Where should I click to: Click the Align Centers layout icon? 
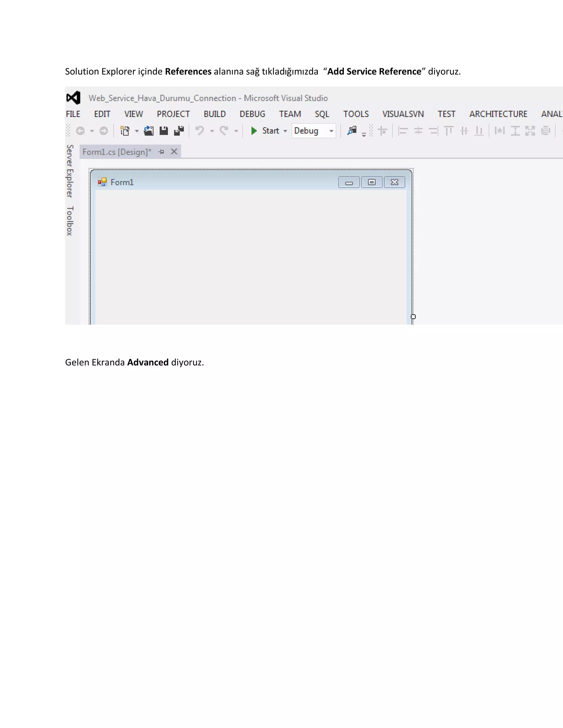(x=418, y=131)
